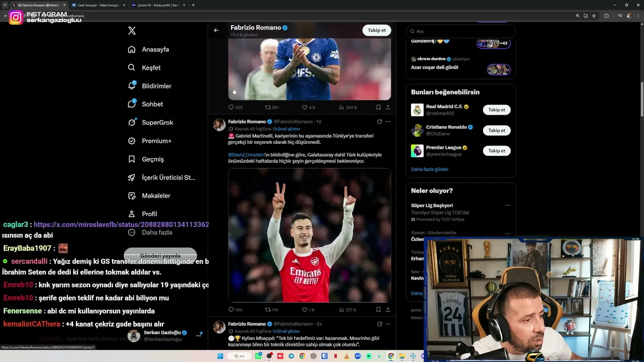Open Grok icon on Mbappé post
644x362 pixels.
pos(379,324)
